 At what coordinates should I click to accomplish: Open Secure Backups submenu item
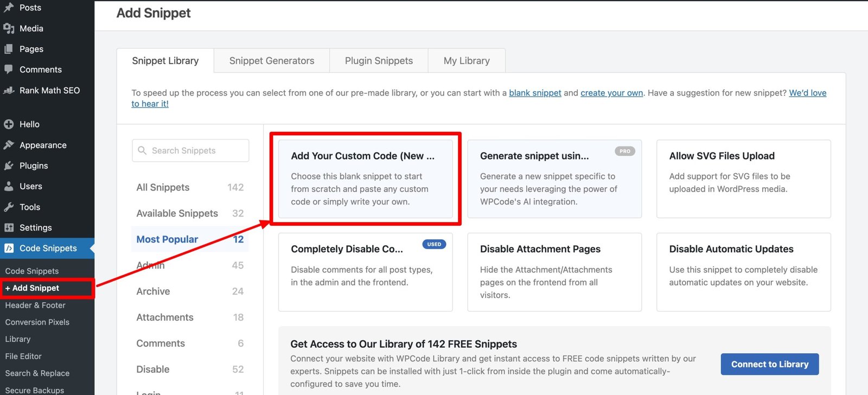coord(34,390)
